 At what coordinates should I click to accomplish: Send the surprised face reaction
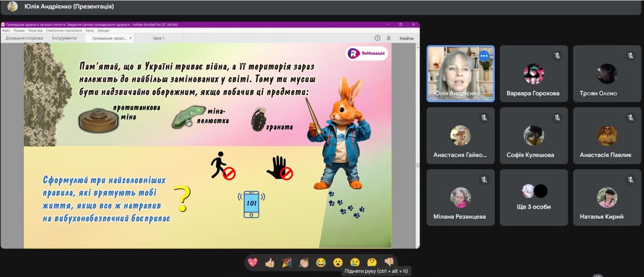pyautogui.click(x=338, y=263)
